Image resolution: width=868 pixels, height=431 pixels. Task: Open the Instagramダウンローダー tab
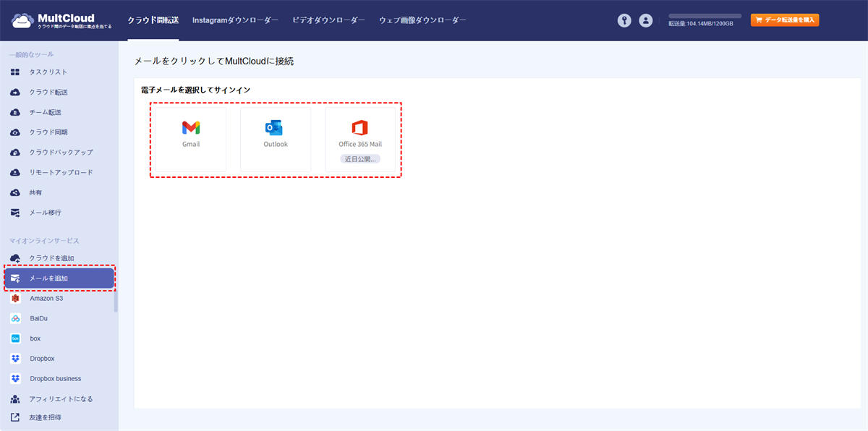pyautogui.click(x=235, y=20)
